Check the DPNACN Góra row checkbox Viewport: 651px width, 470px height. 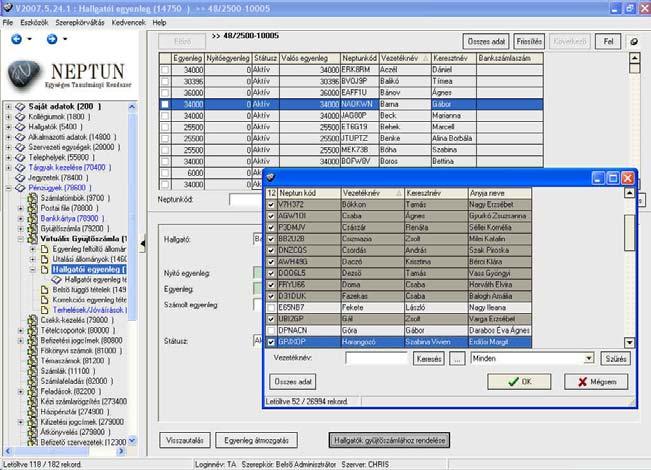271,330
